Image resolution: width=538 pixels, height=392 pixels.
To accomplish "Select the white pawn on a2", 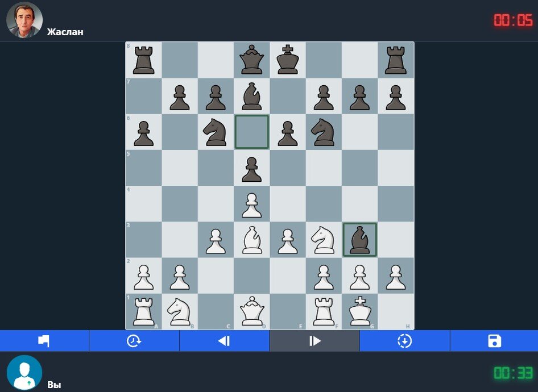I will (x=143, y=277).
